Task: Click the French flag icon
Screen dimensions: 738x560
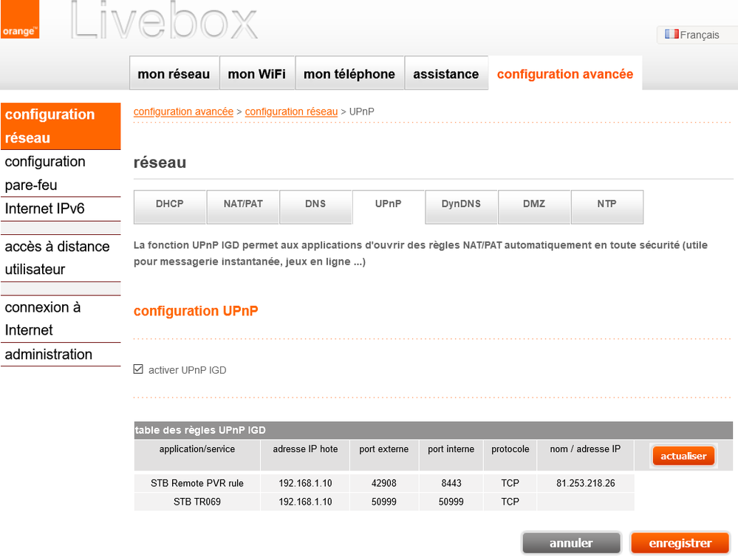Action: [x=672, y=34]
